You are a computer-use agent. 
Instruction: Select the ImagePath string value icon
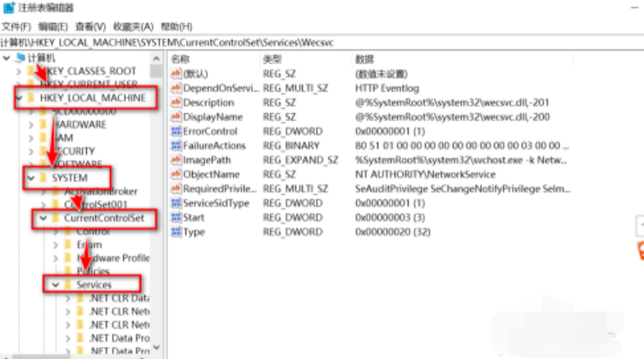point(176,160)
